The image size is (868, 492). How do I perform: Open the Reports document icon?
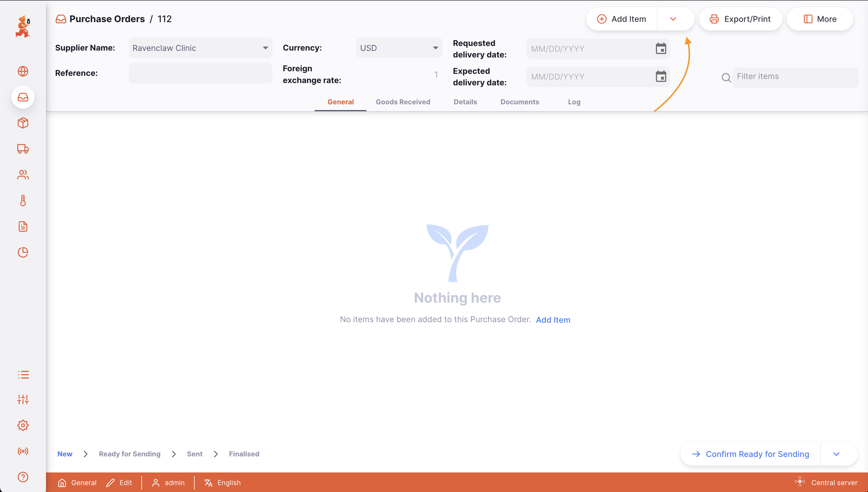[23, 226]
